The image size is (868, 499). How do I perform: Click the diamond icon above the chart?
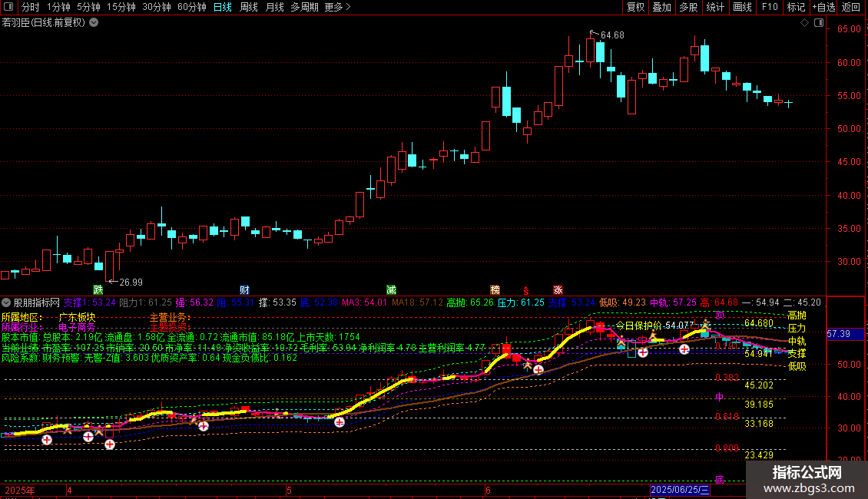coord(804,23)
